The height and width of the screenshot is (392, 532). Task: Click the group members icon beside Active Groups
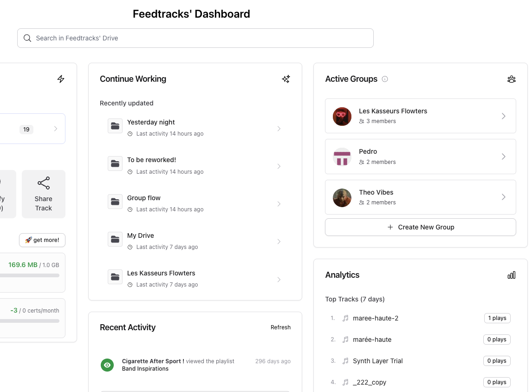(512, 79)
